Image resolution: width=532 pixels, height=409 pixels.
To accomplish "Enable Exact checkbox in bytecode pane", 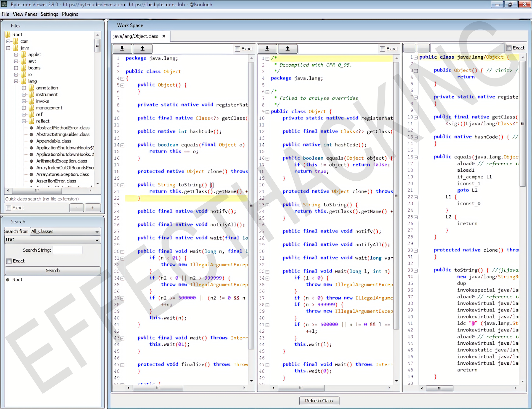I will click(509, 48).
